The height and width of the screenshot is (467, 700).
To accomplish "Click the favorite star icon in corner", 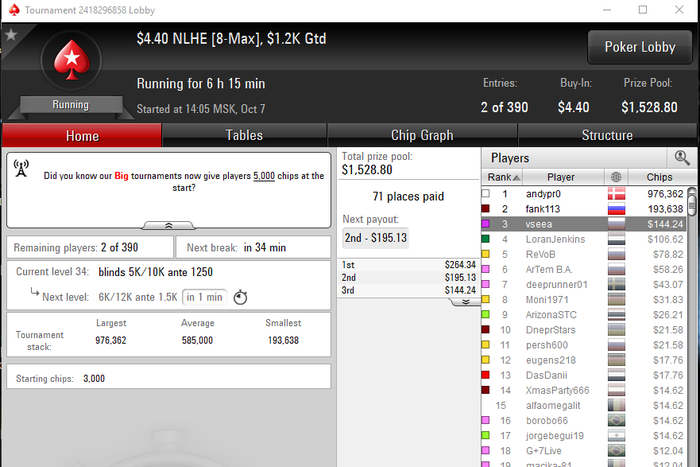I will [11, 34].
